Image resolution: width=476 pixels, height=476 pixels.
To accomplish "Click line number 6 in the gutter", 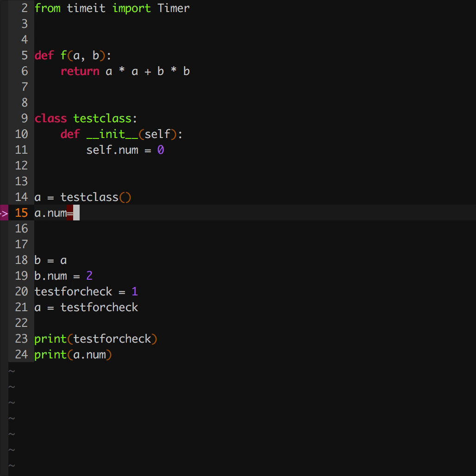I will click(25, 71).
